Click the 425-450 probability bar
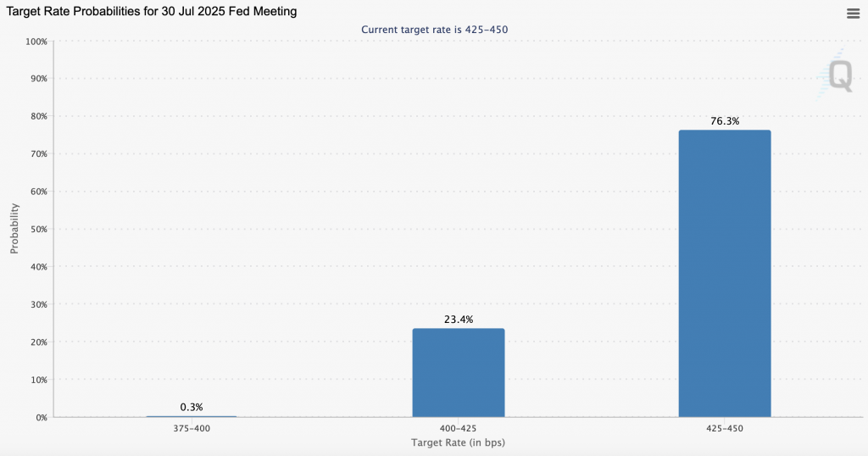This screenshot has height=456, width=868. tap(725, 273)
